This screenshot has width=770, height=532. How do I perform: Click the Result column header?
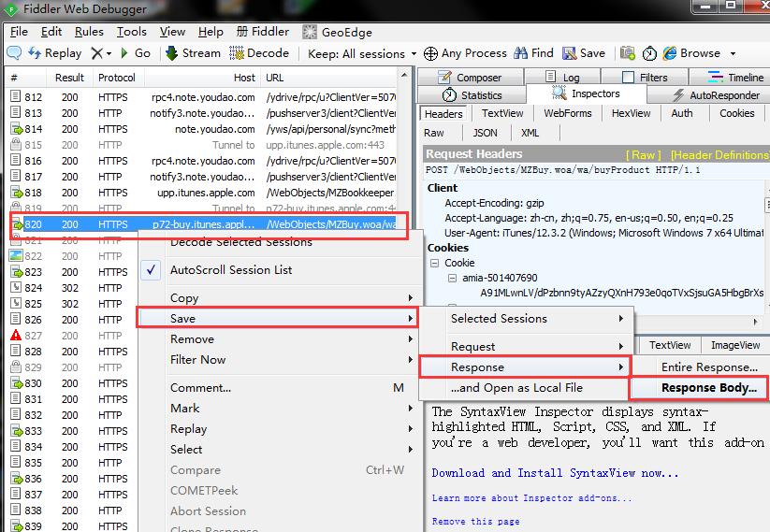tap(69, 78)
